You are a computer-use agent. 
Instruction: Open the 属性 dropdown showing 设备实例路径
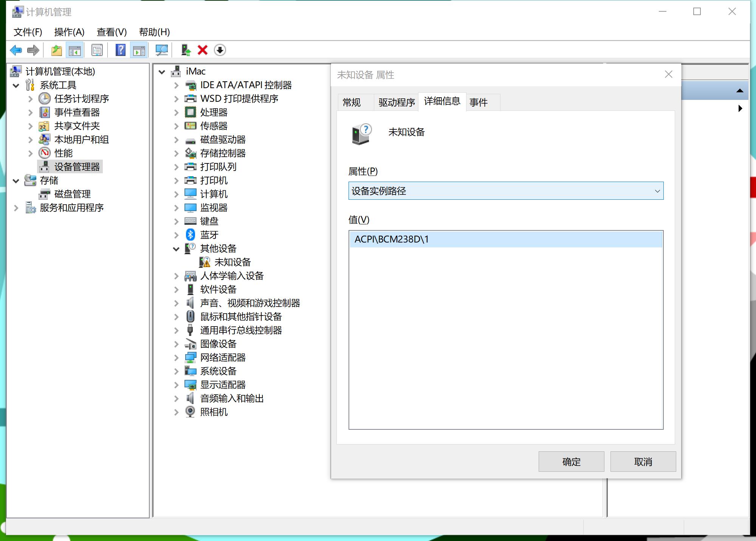(x=506, y=191)
